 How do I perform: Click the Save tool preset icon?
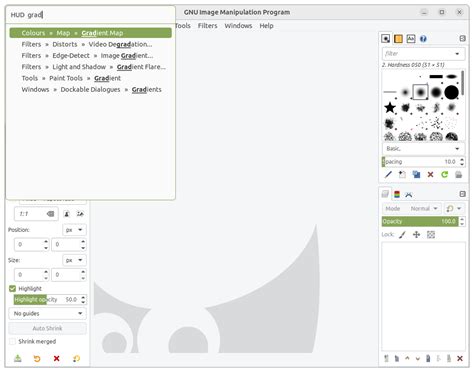tap(18, 359)
